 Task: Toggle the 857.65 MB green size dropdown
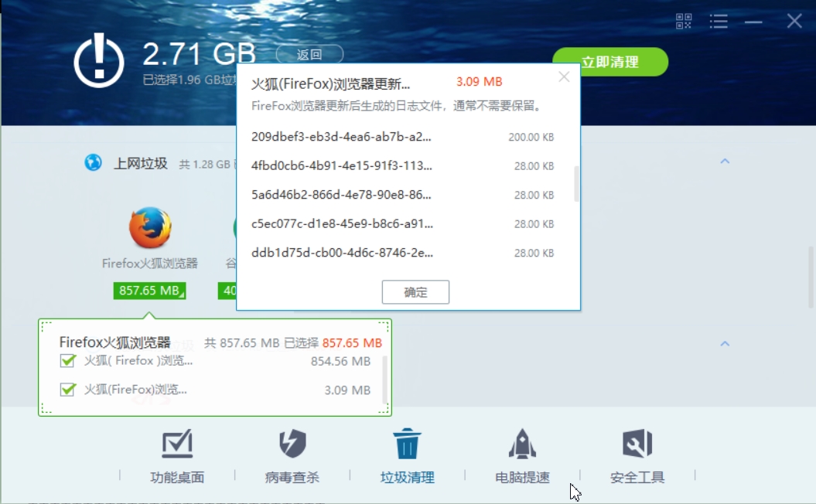pos(150,290)
